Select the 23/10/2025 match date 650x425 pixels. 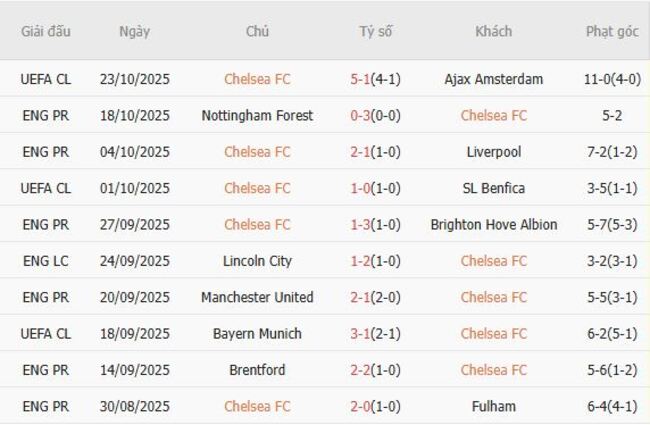click(x=134, y=79)
